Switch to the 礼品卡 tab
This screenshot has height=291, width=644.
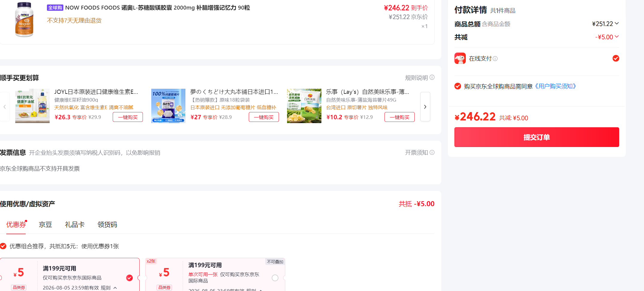click(x=75, y=224)
